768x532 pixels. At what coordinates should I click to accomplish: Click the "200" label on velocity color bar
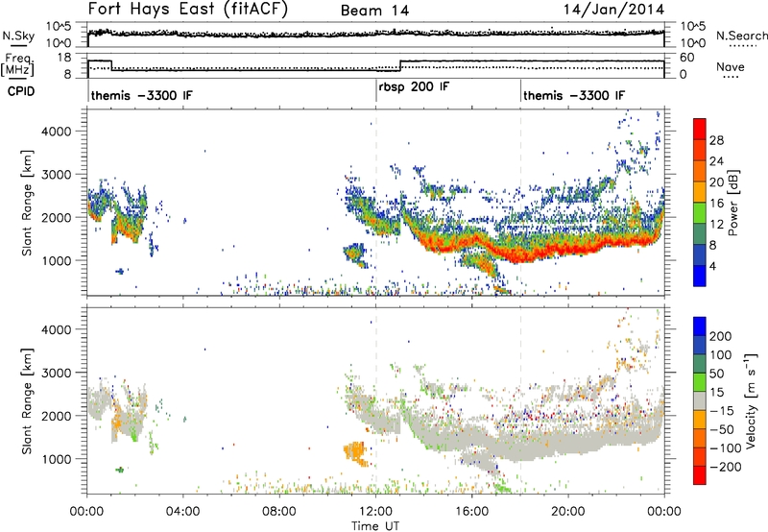pos(721,336)
